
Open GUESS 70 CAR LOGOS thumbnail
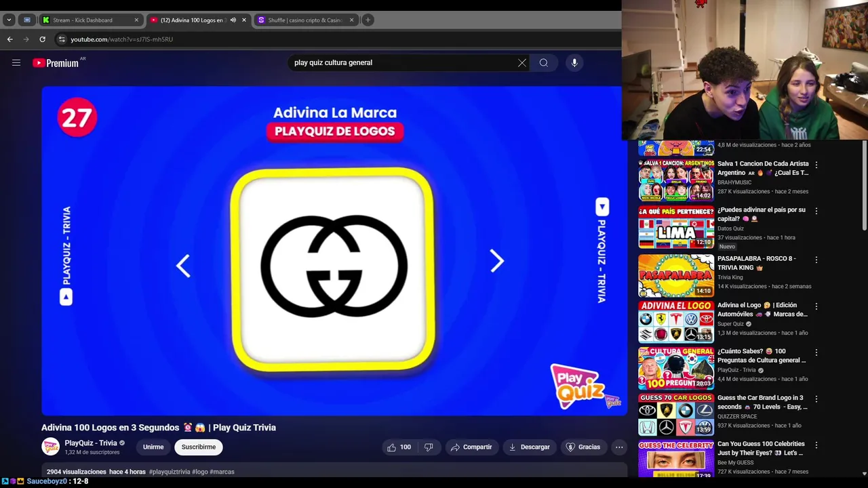[x=676, y=414]
